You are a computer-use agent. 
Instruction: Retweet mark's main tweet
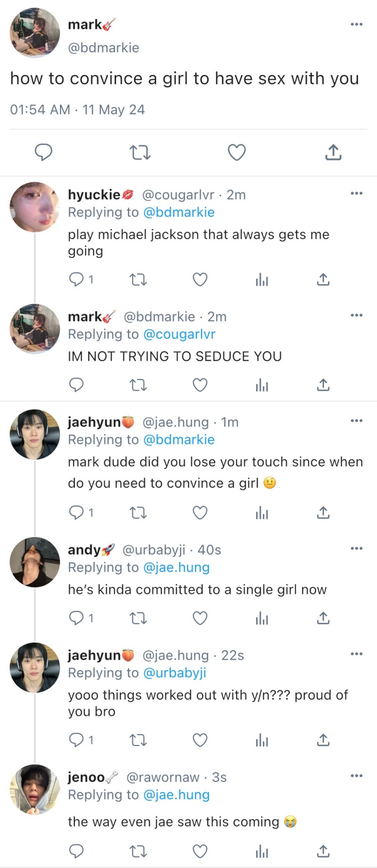click(x=140, y=152)
